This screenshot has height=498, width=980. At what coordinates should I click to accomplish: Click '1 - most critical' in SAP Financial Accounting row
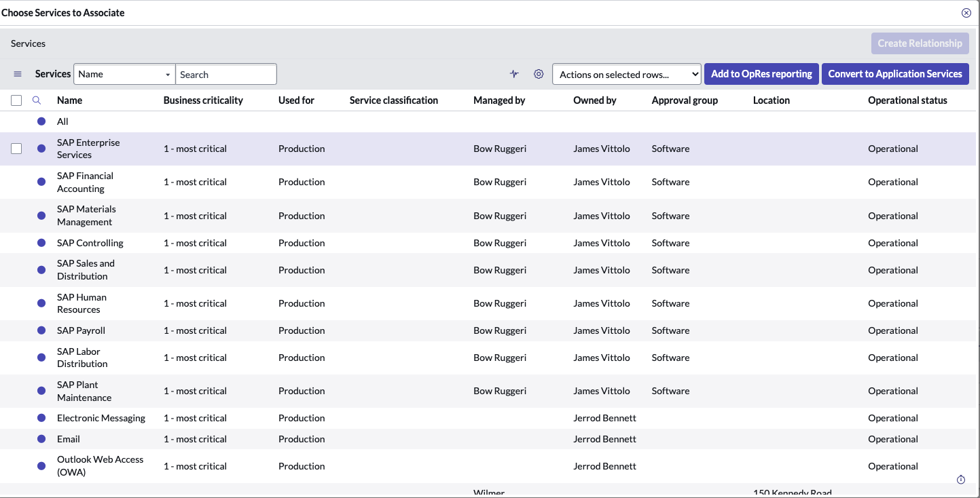click(x=195, y=182)
